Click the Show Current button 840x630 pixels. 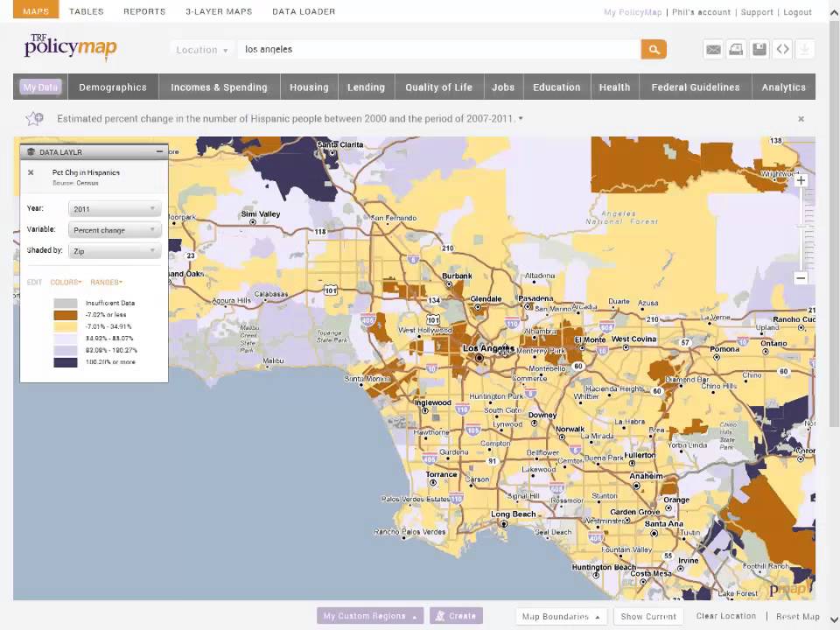pos(648,617)
